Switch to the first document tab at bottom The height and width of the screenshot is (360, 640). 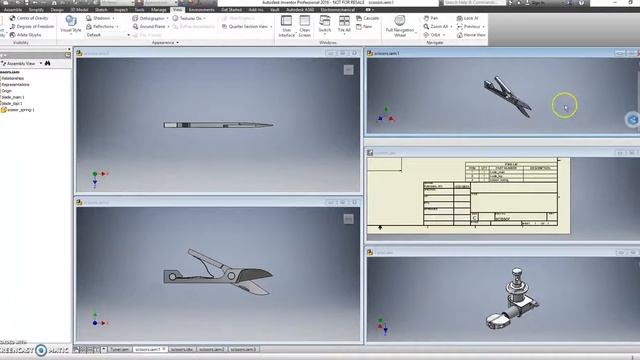(120, 349)
